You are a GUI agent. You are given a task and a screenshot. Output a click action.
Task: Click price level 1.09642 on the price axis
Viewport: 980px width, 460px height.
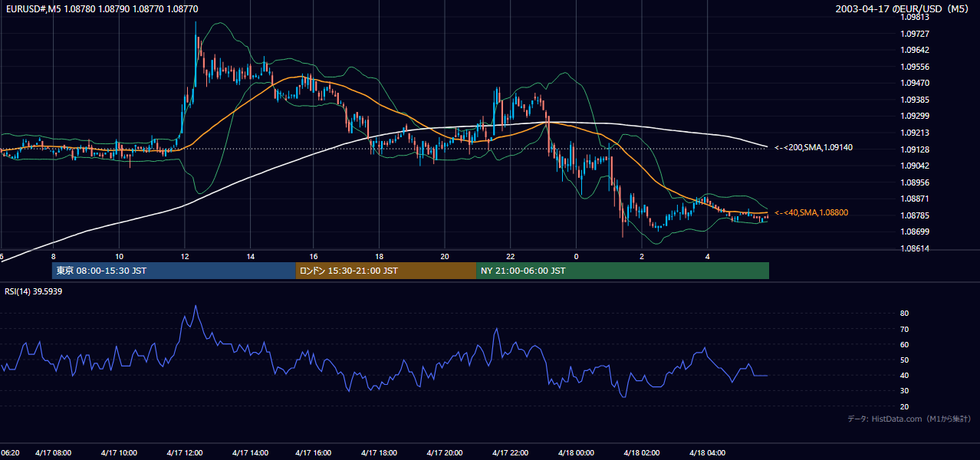coord(916,50)
